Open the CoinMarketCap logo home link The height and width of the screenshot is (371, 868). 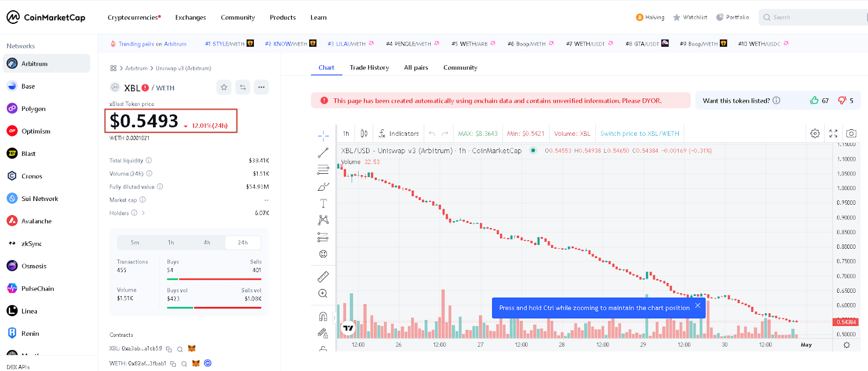(46, 17)
